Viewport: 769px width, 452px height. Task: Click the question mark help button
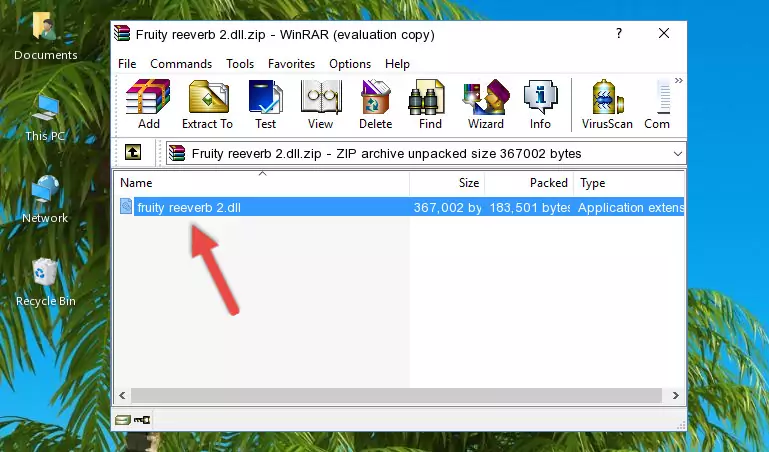tap(619, 33)
